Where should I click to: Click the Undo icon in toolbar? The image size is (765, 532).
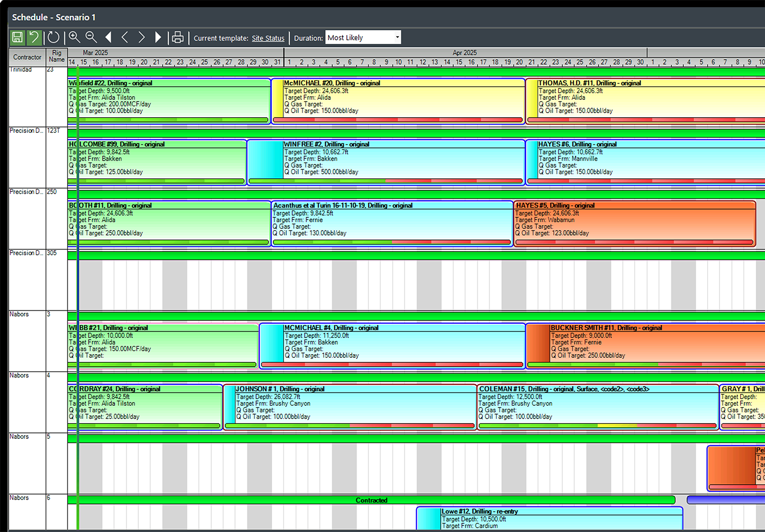(34, 37)
